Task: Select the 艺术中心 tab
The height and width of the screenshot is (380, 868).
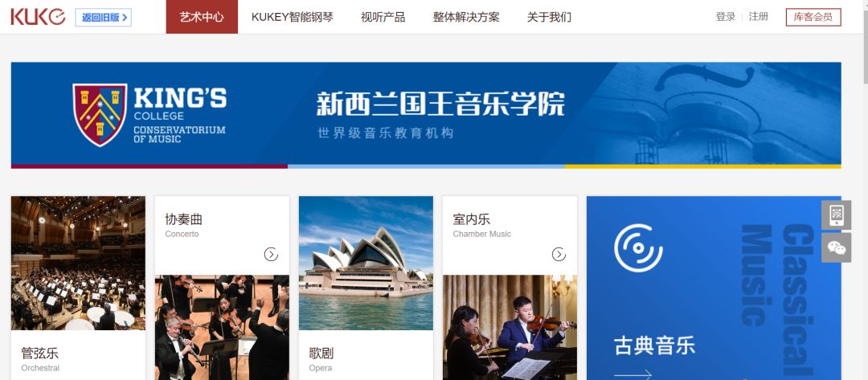Action: point(202,17)
